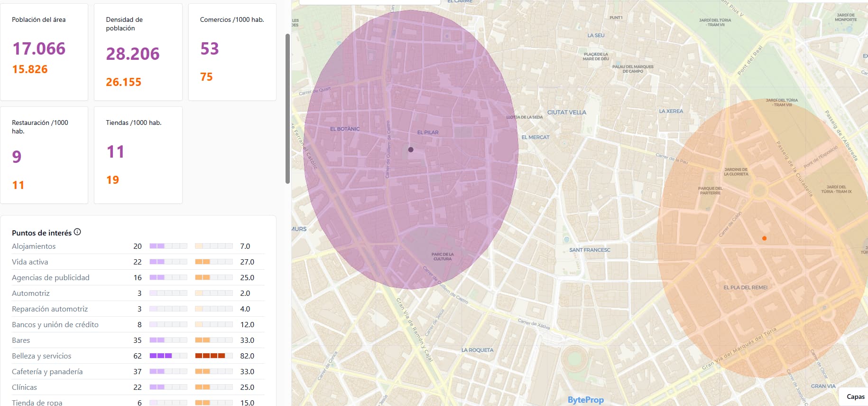Click the EL PLA DEL REMEI map label
Image resolution: width=868 pixels, height=406 pixels.
745,288
